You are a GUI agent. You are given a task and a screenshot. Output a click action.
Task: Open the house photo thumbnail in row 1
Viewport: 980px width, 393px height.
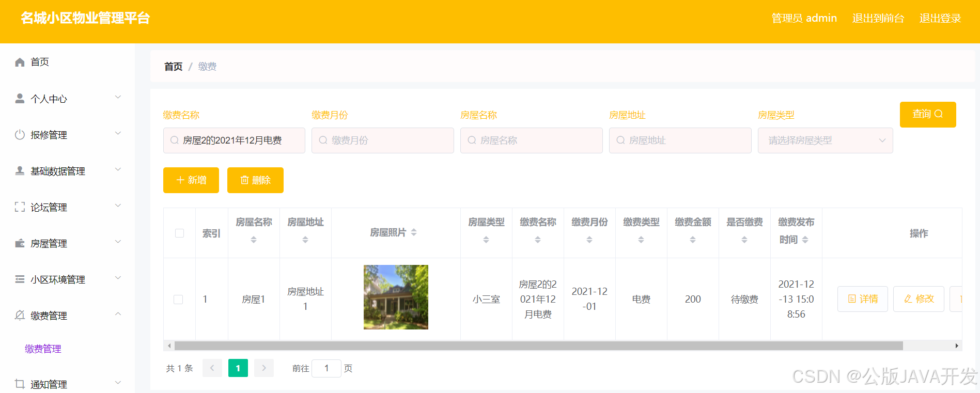[x=396, y=297]
